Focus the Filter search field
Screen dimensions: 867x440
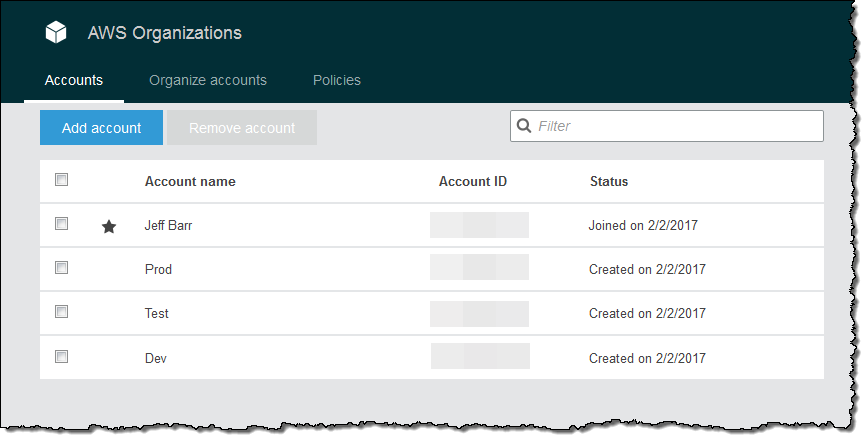677,126
